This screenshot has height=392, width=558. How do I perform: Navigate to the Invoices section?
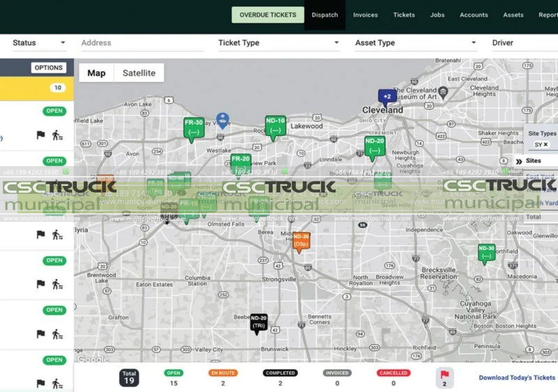coord(365,15)
